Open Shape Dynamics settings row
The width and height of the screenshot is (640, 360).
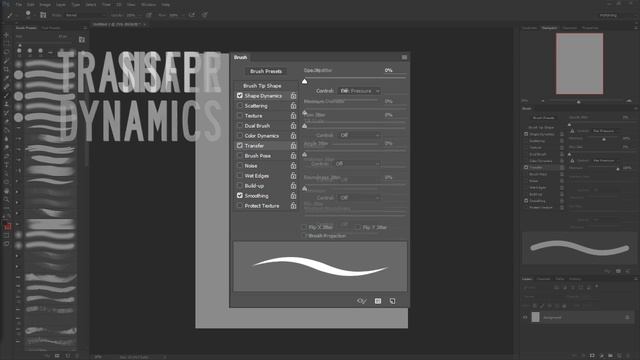(263, 96)
